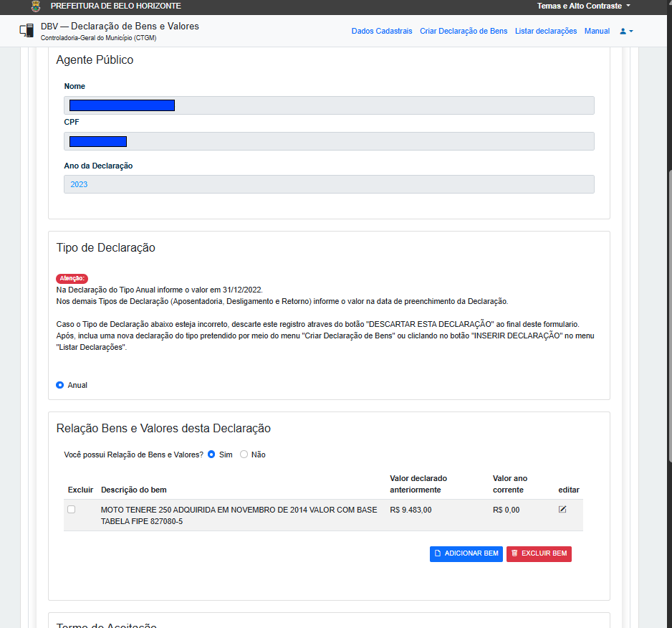Open the user profile icon menu
The width and height of the screenshot is (672, 628).
(623, 31)
